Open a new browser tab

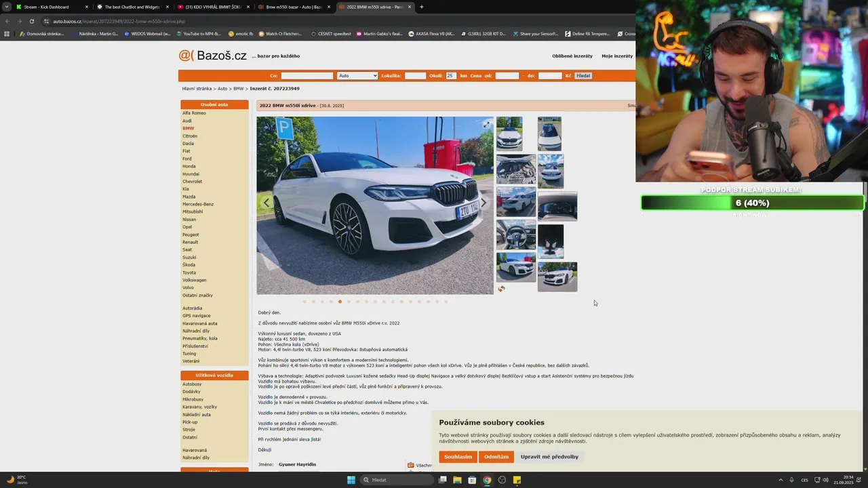click(422, 7)
